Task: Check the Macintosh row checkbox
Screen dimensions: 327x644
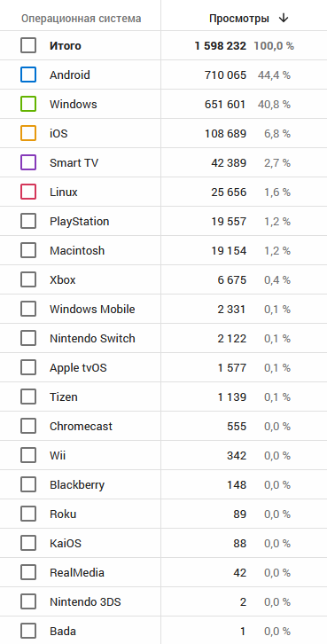Action: [x=28, y=250]
